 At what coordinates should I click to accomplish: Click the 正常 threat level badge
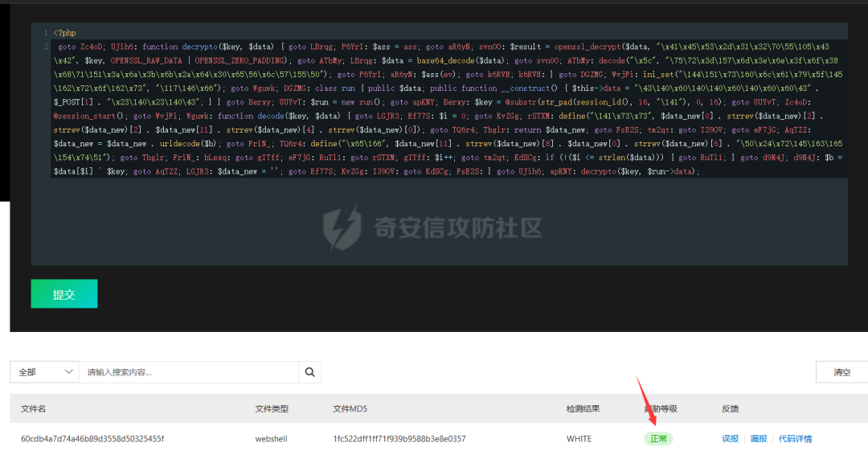(658, 438)
